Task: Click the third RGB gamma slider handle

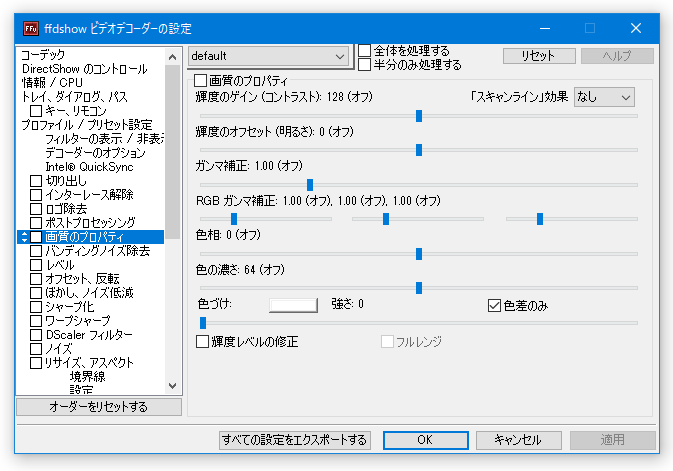Action: click(540, 219)
